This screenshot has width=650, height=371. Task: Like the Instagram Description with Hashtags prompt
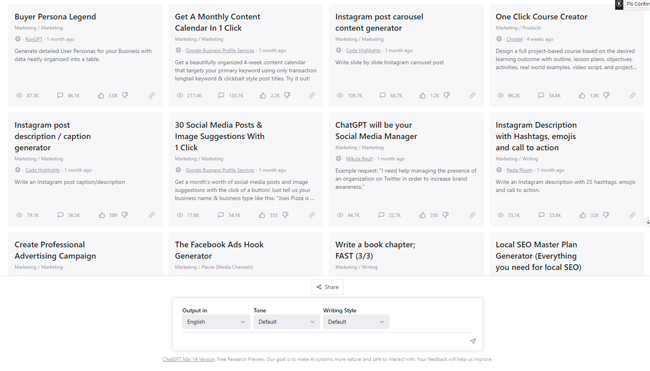(x=583, y=215)
